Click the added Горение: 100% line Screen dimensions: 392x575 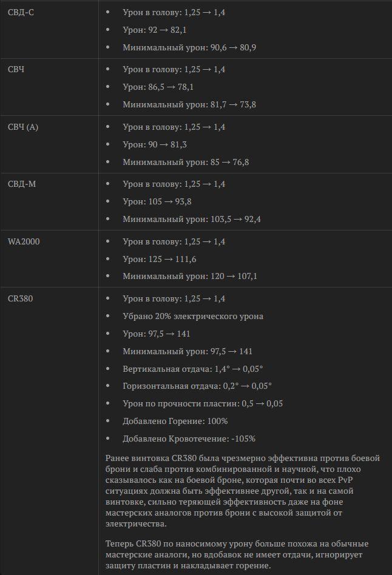tap(175, 421)
